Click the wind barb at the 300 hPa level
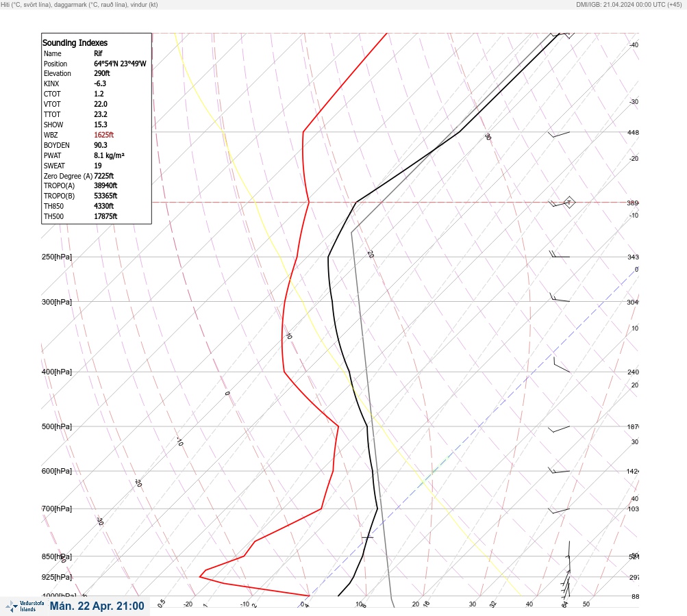Viewport: 687px width, 616px height. click(560, 298)
